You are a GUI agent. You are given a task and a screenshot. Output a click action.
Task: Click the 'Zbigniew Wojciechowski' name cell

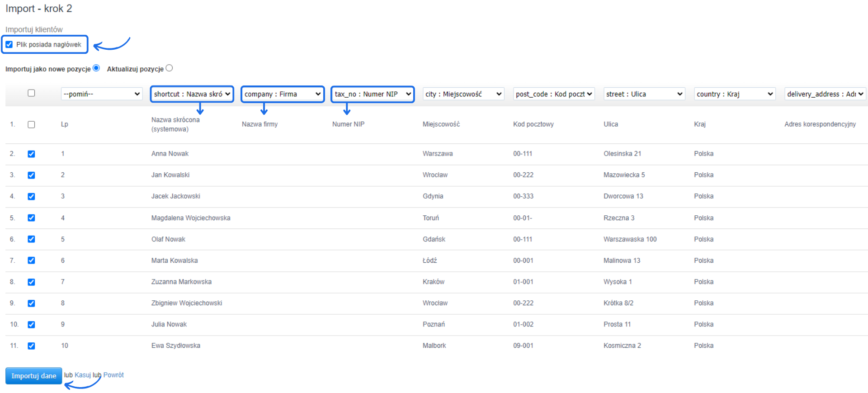187,303
